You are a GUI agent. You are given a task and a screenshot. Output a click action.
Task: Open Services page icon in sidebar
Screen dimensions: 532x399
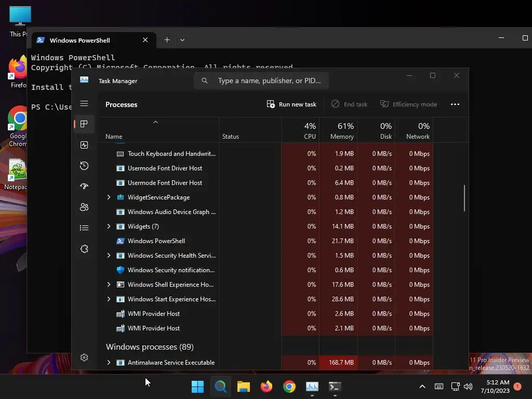(84, 249)
